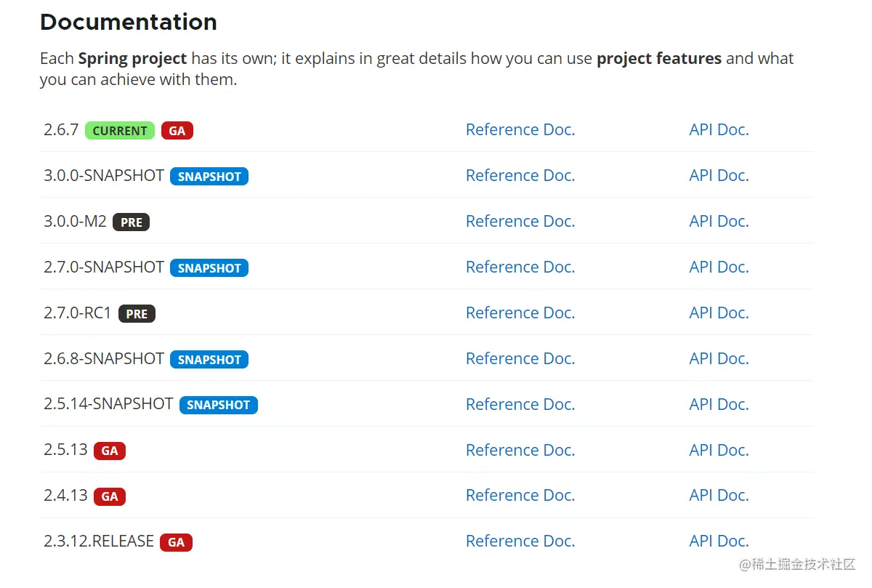Open API Doc. for 3.0.0-SNAPSHOT
The image size is (872, 588).
[719, 176]
